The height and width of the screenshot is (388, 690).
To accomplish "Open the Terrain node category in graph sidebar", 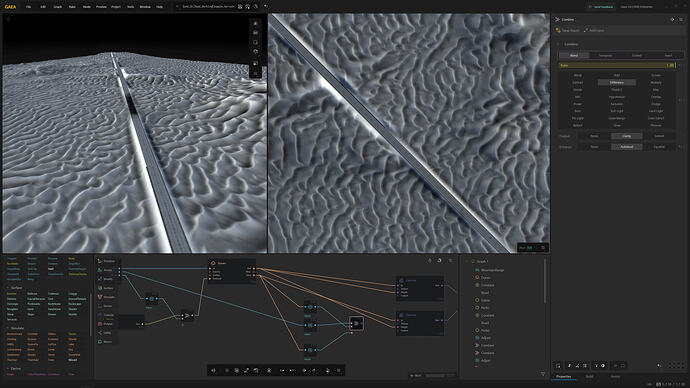I will [106, 270].
